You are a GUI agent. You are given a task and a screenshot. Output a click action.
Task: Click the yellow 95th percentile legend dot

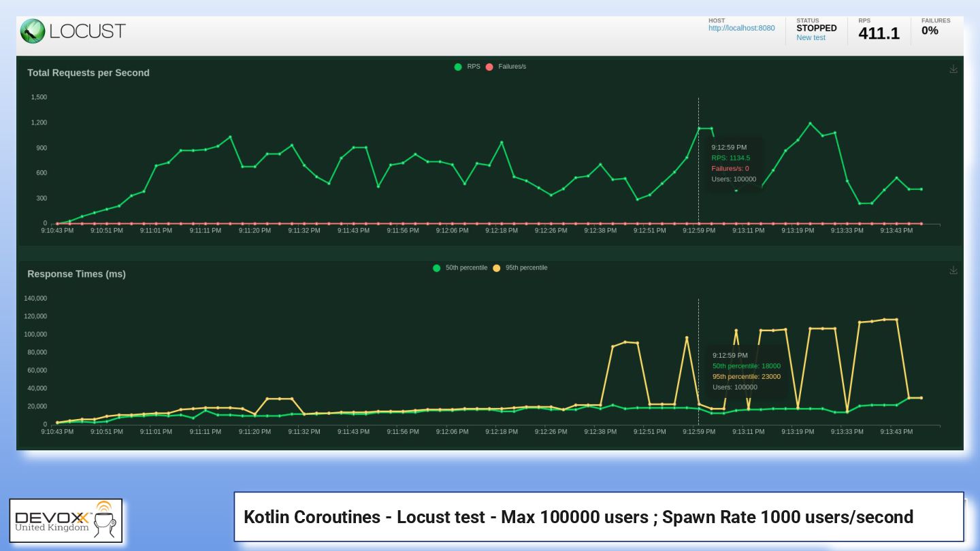[x=497, y=268]
